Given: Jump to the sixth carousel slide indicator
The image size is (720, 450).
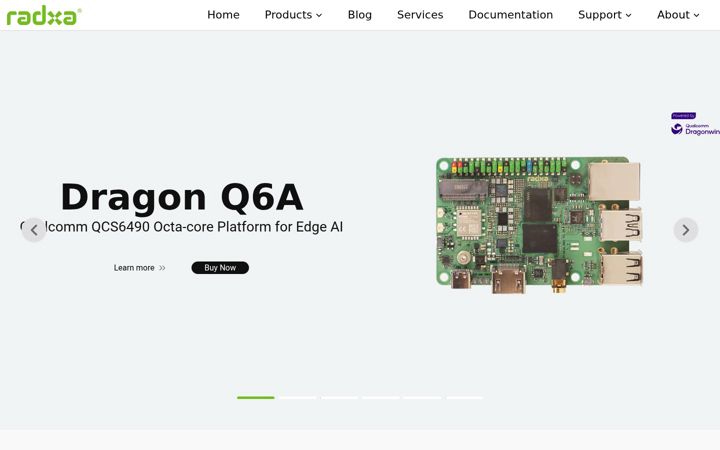Looking at the screenshot, I should click(x=465, y=398).
